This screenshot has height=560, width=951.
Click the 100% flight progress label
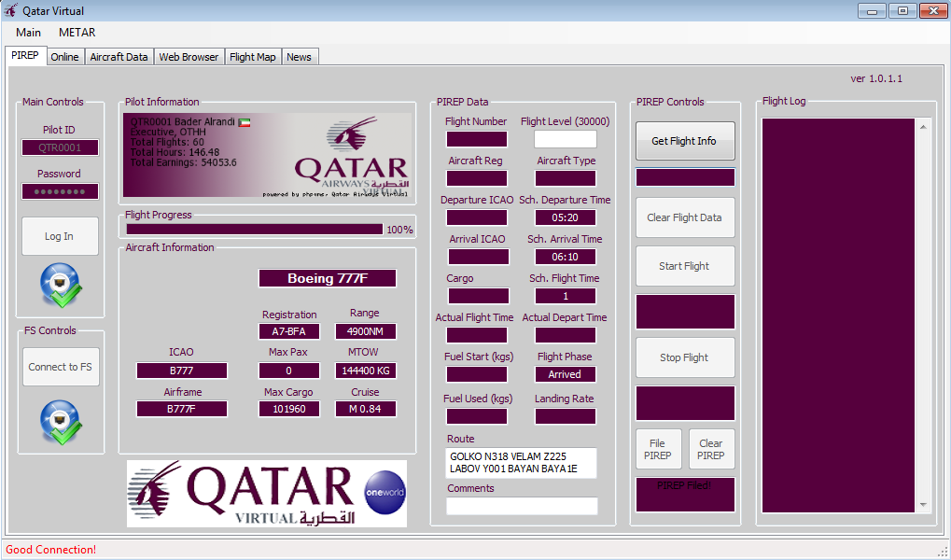tap(399, 230)
